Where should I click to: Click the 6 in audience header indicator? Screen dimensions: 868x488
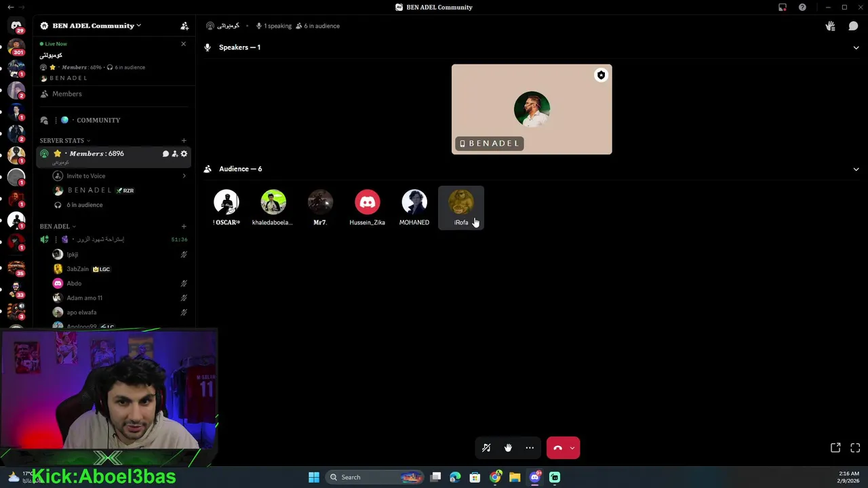tap(317, 26)
